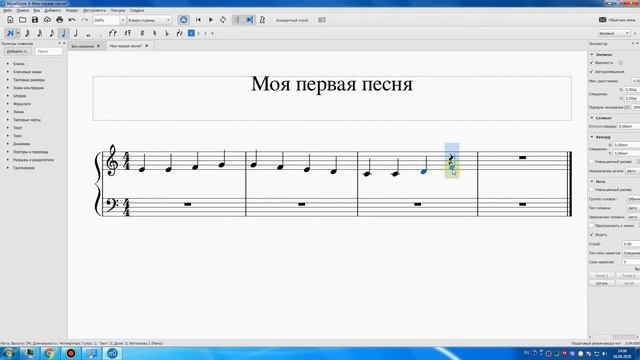
Task: Apply the sharp accidental
Action: [x=142, y=33]
